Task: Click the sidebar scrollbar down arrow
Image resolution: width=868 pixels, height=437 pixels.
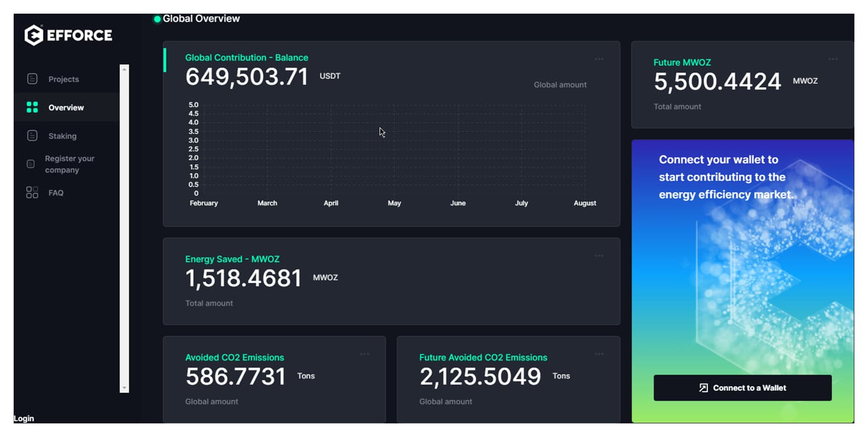Action: (124, 388)
